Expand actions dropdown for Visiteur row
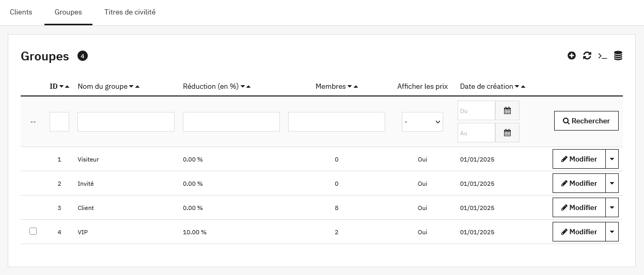The height and width of the screenshot is (275, 644). click(612, 159)
